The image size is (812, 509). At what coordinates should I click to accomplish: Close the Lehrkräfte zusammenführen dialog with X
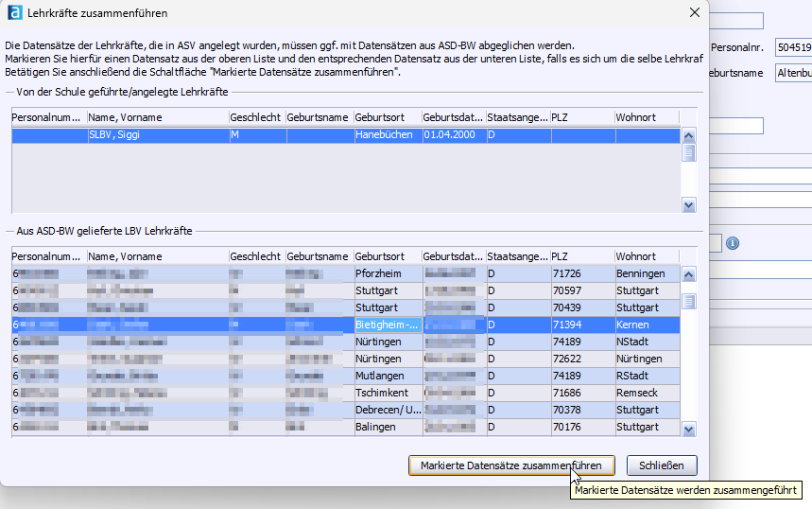pos(695,13)
